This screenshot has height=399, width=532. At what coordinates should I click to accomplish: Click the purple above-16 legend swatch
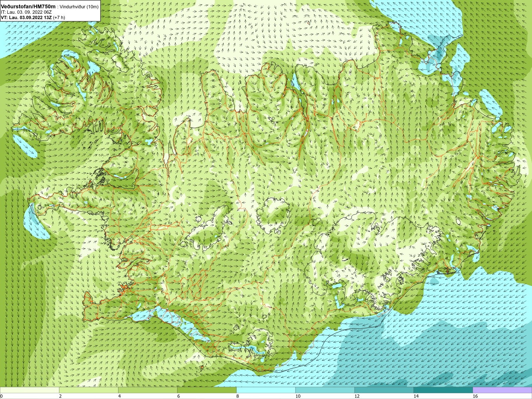[x=502, y=390]
